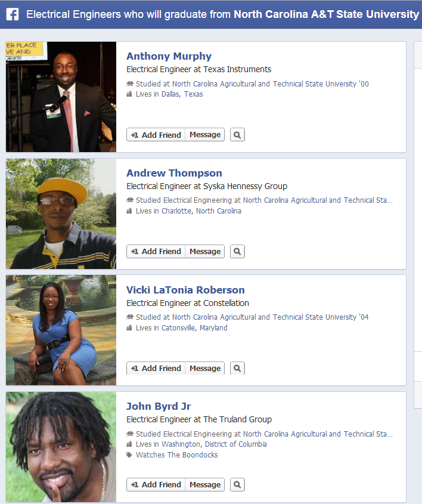Follow the Charlotte, North Carolina link
The width and height of the screenshot is (422, 504).
click(201, 211)
